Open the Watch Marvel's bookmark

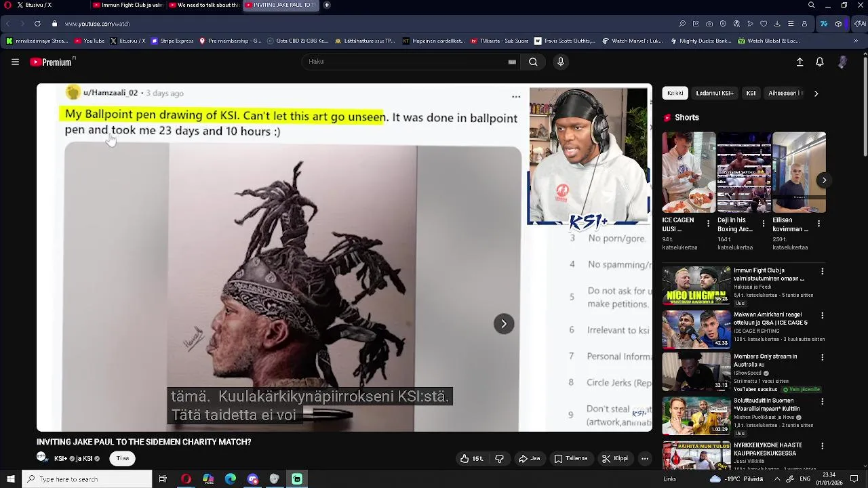click(633, 41)
